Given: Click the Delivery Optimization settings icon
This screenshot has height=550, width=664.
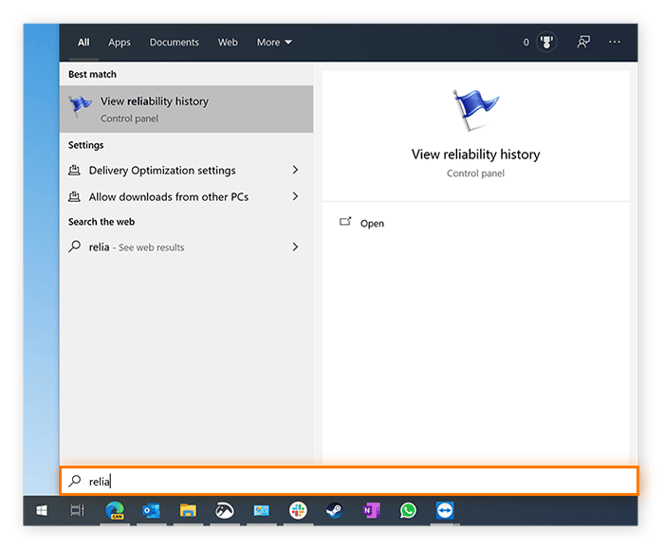Looking at the screenshot, I should (x=75, y=170).
